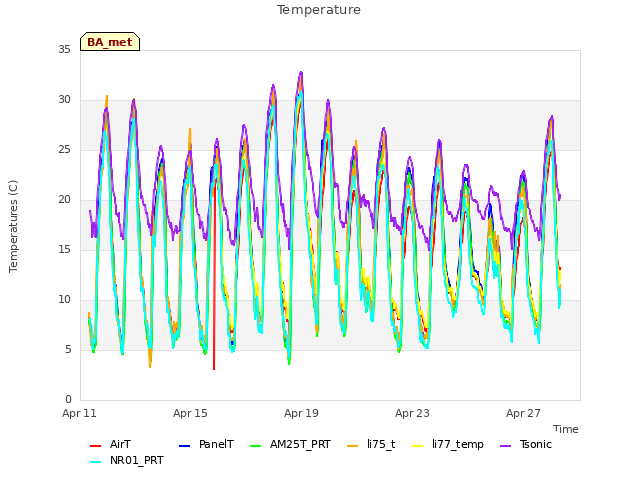Viewport: 640px width, 480px height.
Task: Click the blue PanelT legend color marker
Action: (184, 446)
